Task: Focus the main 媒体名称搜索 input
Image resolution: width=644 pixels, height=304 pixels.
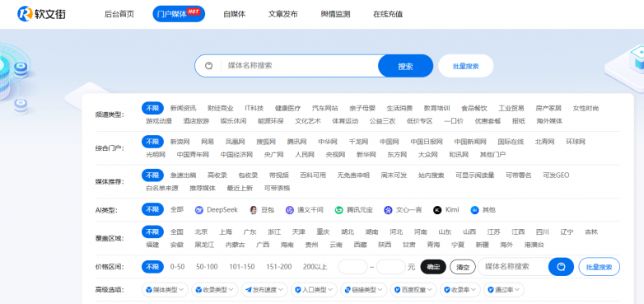Action: 300,66
